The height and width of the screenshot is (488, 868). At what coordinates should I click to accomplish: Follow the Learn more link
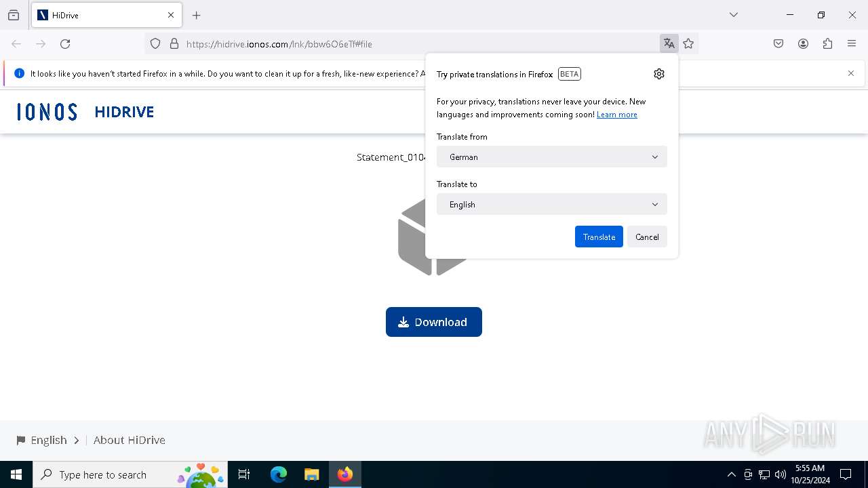[x=617, y=115]
